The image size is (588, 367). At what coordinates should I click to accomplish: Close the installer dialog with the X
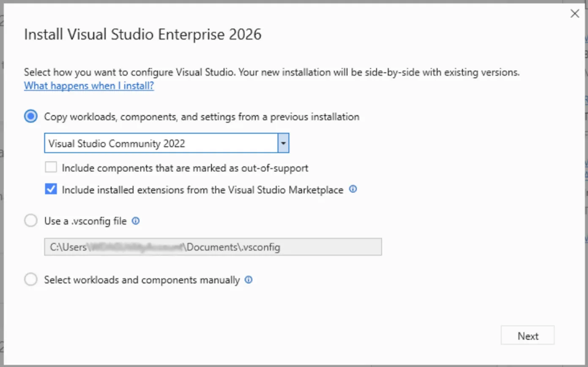pyautogui.click(x=575, y=13)
